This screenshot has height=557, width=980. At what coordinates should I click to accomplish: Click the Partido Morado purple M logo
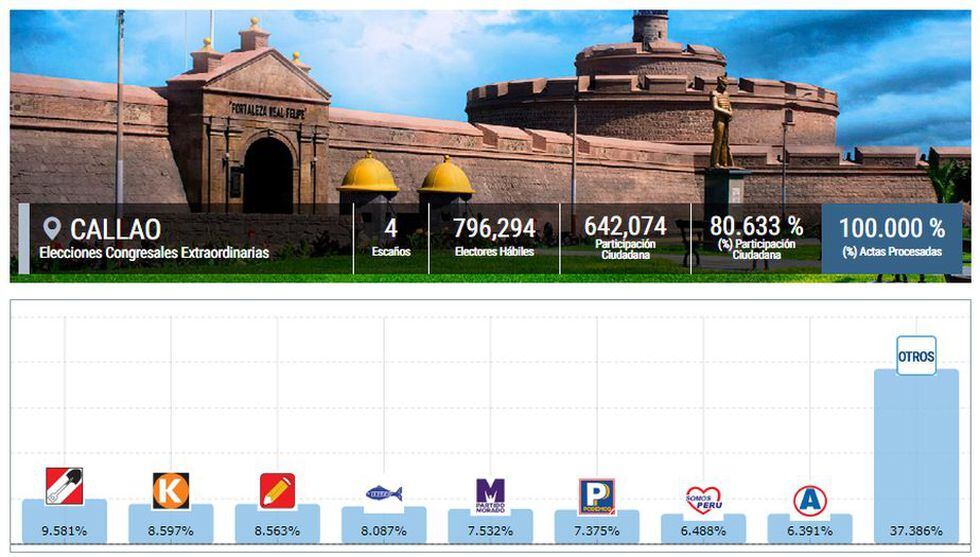[x=490, y=494]
